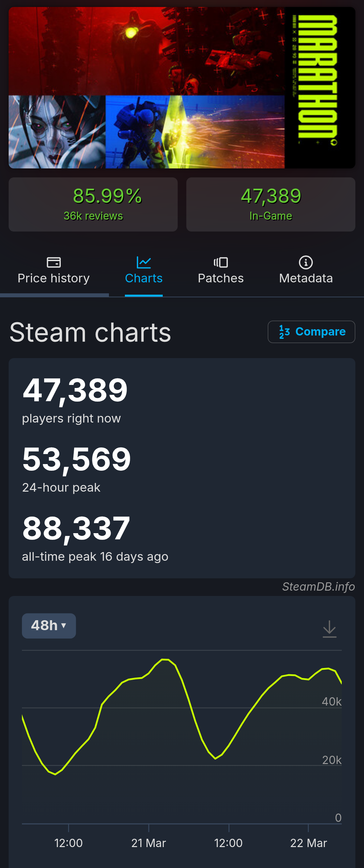The height and width of the screenshot is (868, 364).
Task: Open the 47,389 In-Game stat box
Action: click(271, 205)
